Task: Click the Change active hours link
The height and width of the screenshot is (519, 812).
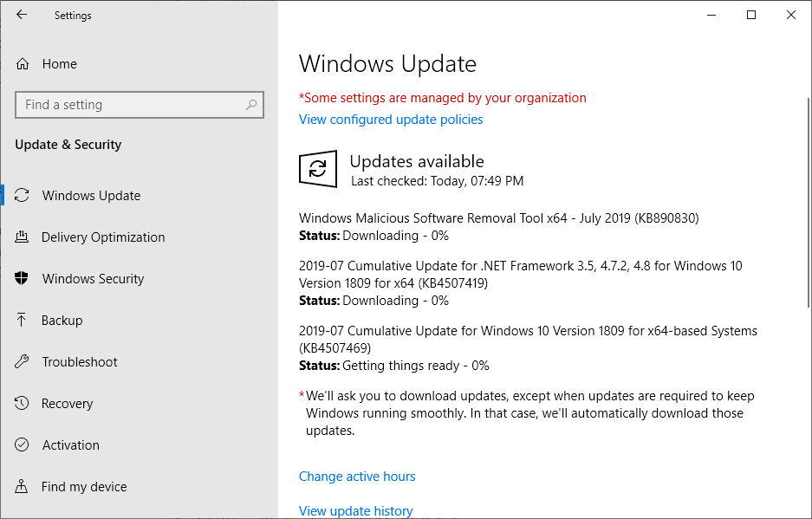Action: tap(357, 476)
